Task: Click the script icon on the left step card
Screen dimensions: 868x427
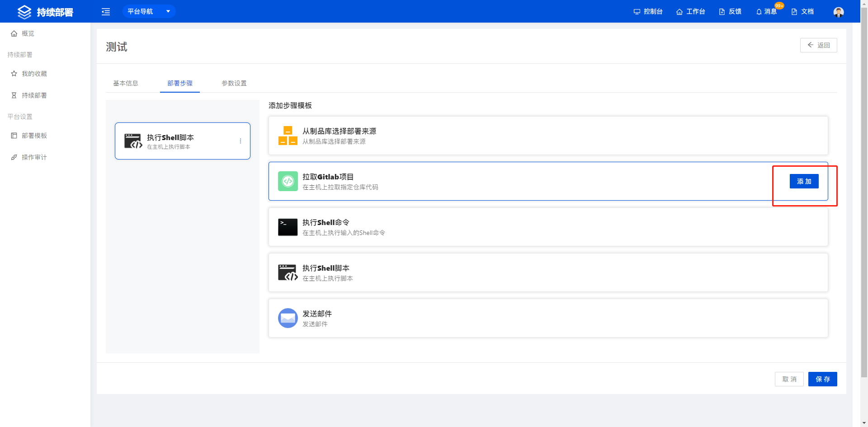Action: [133, 141]
